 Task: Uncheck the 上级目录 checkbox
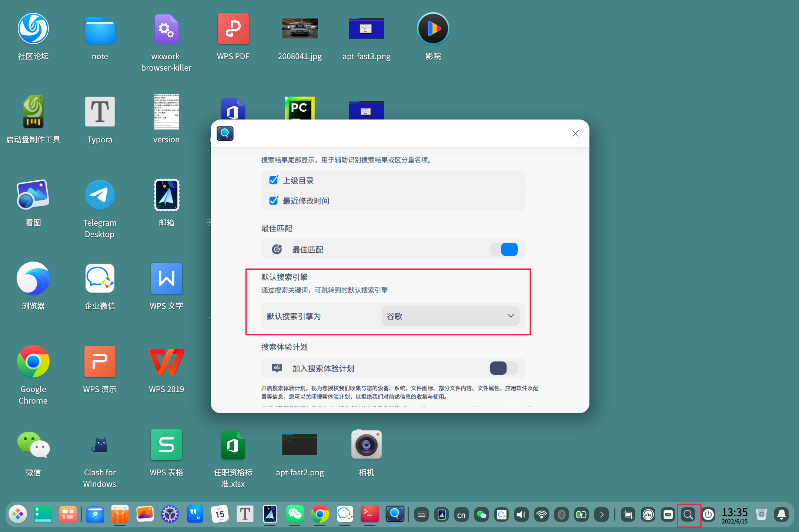(274, 180)
